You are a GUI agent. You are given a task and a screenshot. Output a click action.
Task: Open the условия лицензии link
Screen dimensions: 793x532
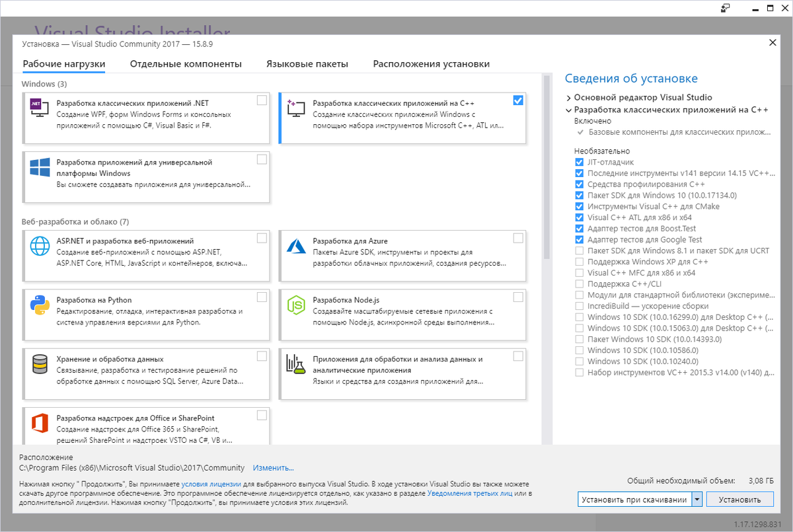point(211,484)
